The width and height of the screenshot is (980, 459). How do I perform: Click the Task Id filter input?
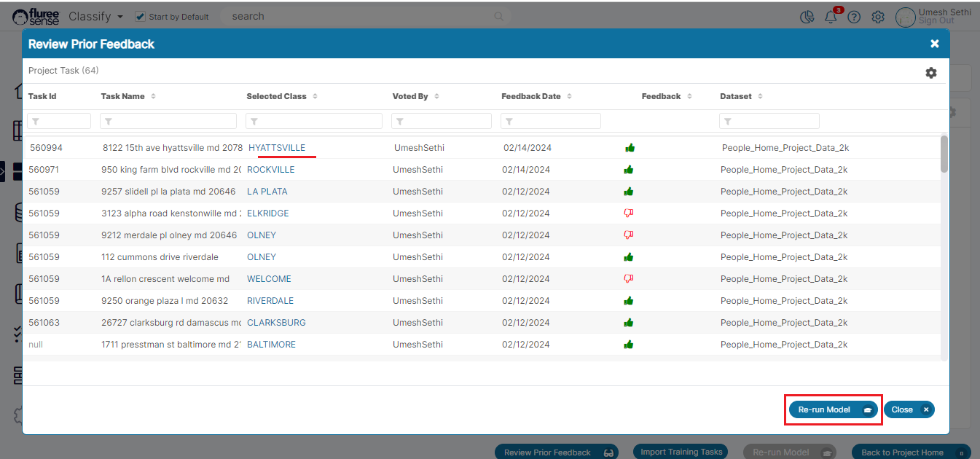coord(59,121)
